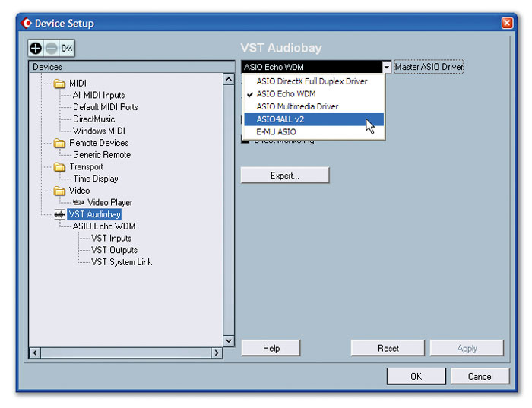Select Default MIDI Ports tree item
This screenshot has width=532, height=408.
coord(106,107)
